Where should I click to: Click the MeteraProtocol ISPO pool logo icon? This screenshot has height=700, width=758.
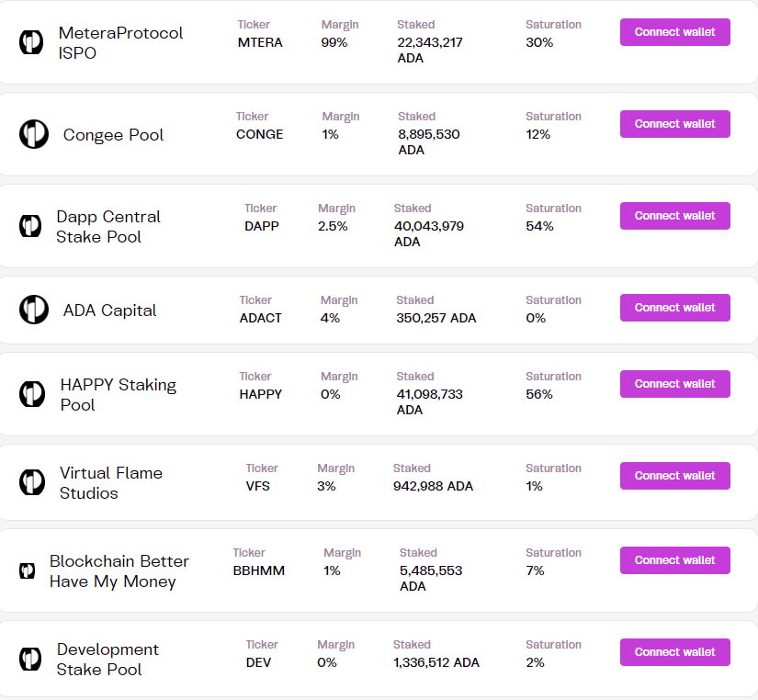coord(31,41)
